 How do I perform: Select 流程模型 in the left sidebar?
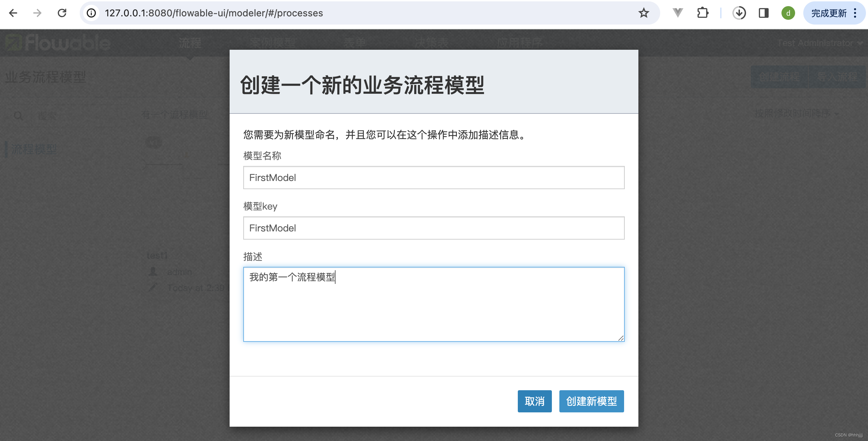click(34, 149)
